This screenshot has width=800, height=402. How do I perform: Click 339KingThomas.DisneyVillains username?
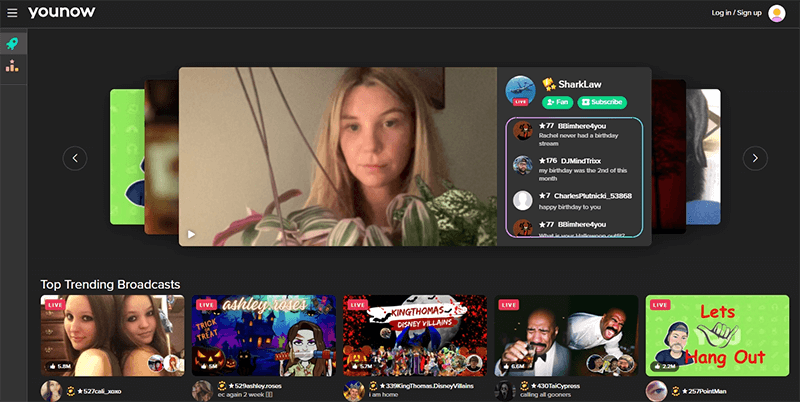426,386
